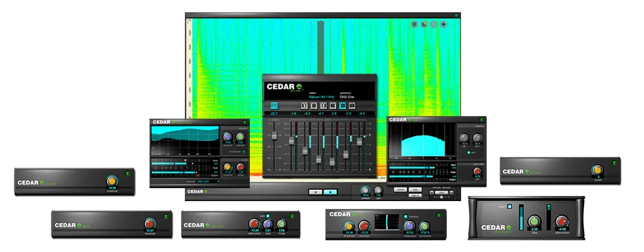This screenshot has width=644, height=252.
Task: Toggle noise shape option in quantise window
Action: click(243, 151)
